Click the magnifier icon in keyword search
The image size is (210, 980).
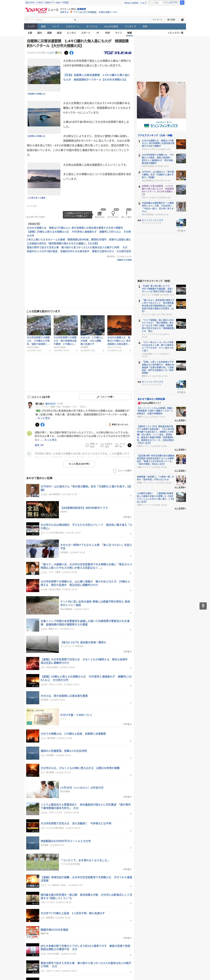75,19
